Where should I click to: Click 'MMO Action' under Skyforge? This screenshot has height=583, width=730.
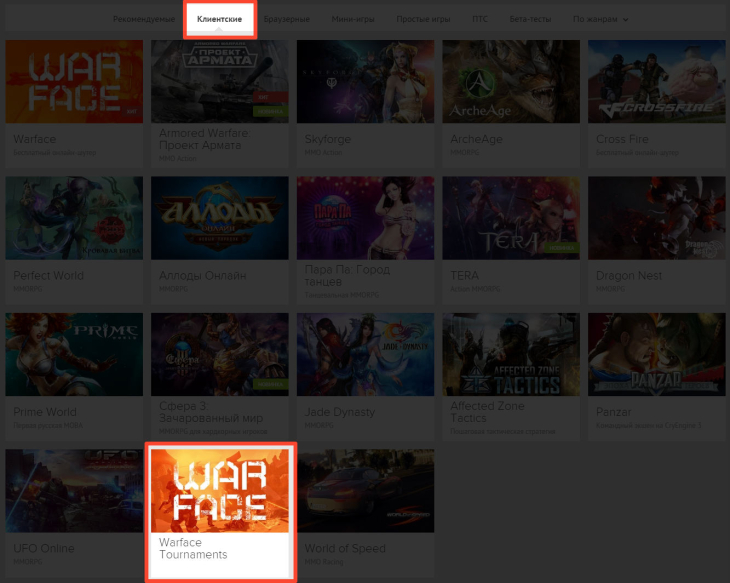pyautogui.click(x=323, y=153)
